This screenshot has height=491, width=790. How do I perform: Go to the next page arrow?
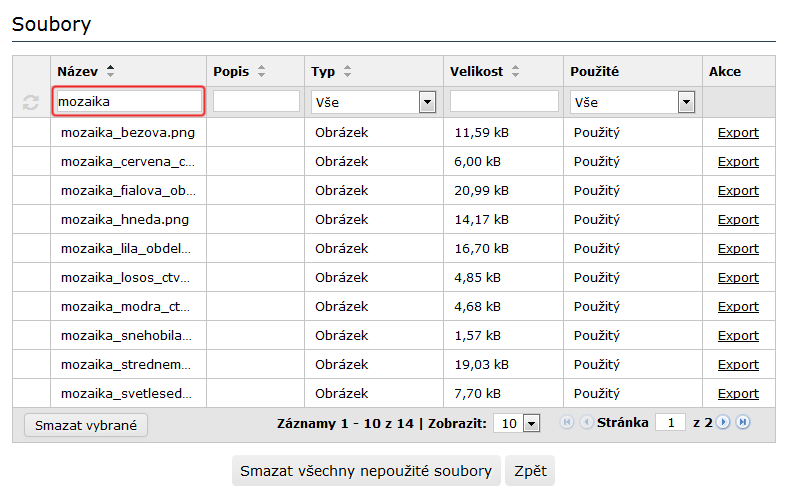pyautogui.click(x=724, y=423)
